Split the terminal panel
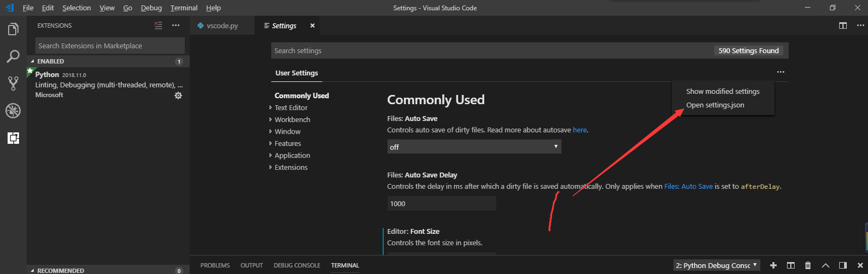Image resolution: width=868 pixels, height=274 pixels. [x=791, y=265]
